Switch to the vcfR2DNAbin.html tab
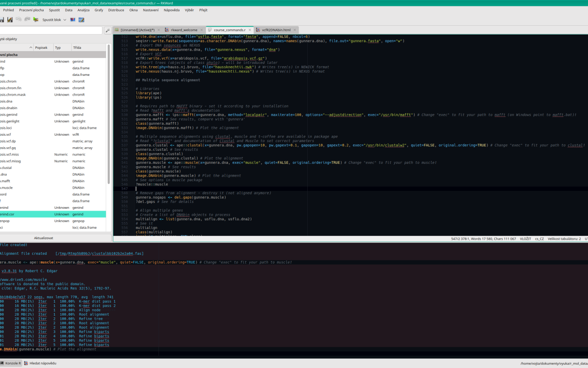Screen dimensions: 588x368 coord(276,30)
